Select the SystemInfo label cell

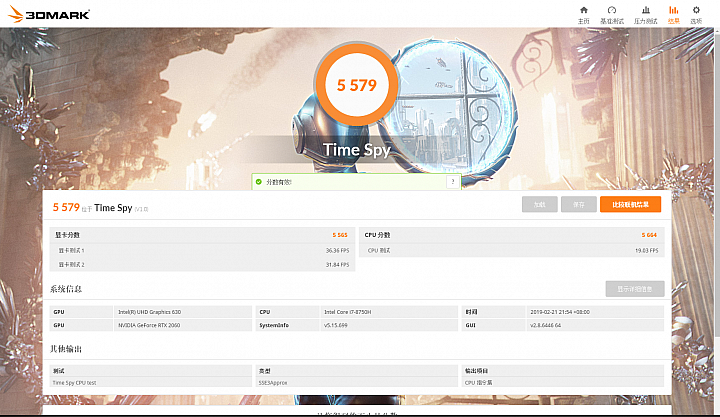pyautogui.click(x=287, y=325)
